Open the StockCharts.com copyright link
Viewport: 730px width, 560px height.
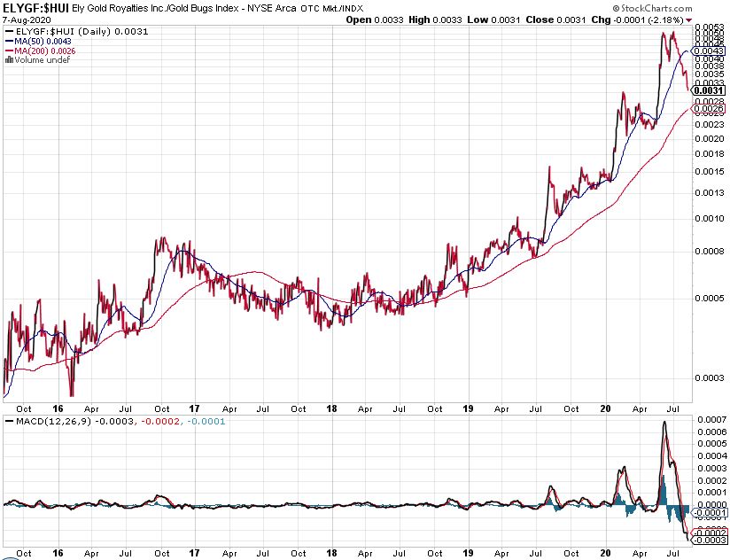pyautogui.click(x=652, y=8)
